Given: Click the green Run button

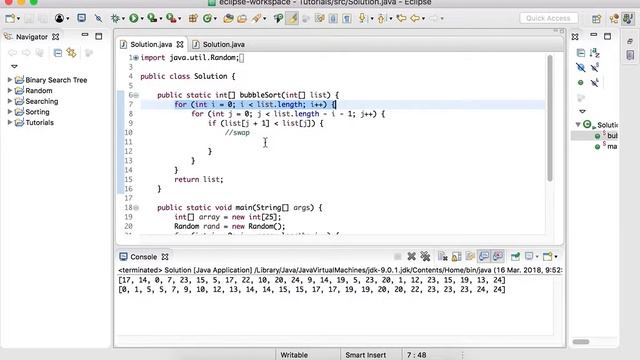Looking at the screenshot, I should click(133, 18).
